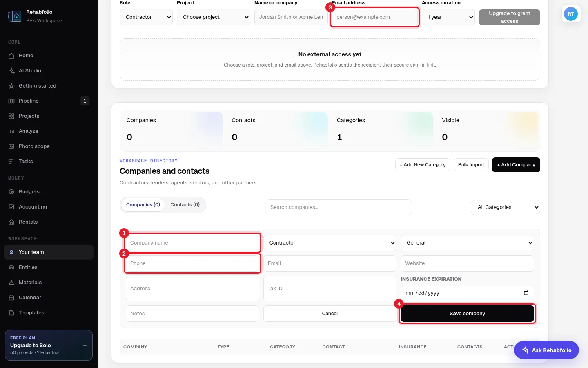Open the Choose project dropdown
Screen dimensions: 588x368
pos(214,17)
